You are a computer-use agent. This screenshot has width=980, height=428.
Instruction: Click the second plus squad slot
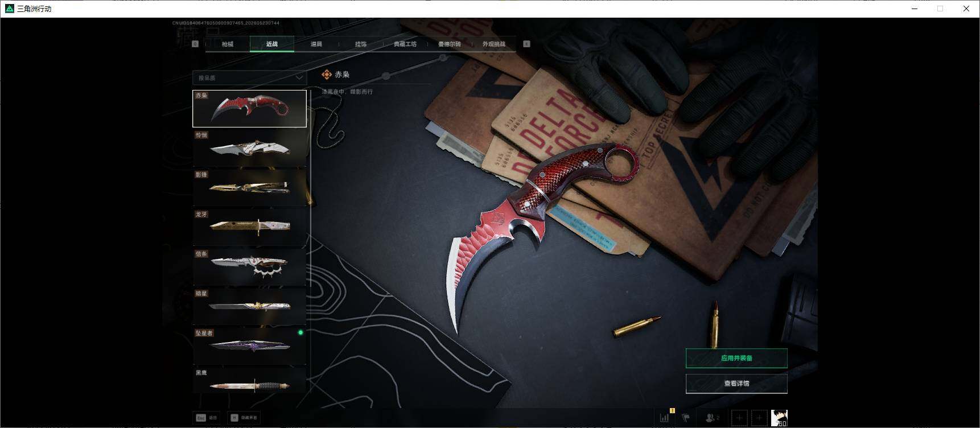[x=759, y=418]
